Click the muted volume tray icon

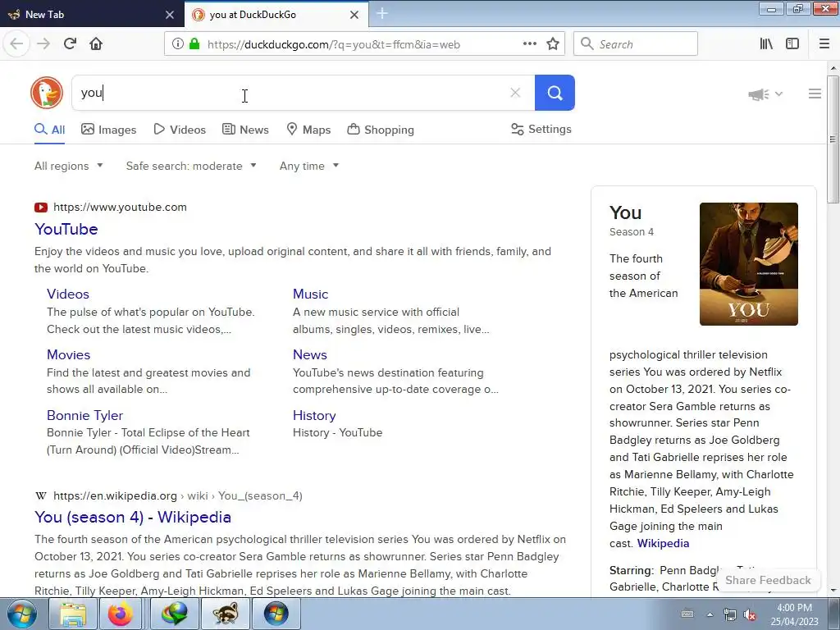tap(750, 614)
